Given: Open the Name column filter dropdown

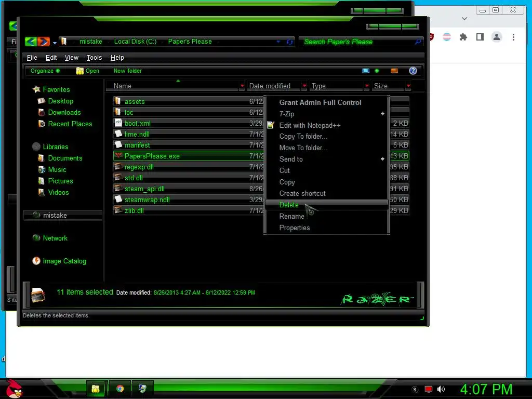Looking at the screenshot, I should pos(242,86).
